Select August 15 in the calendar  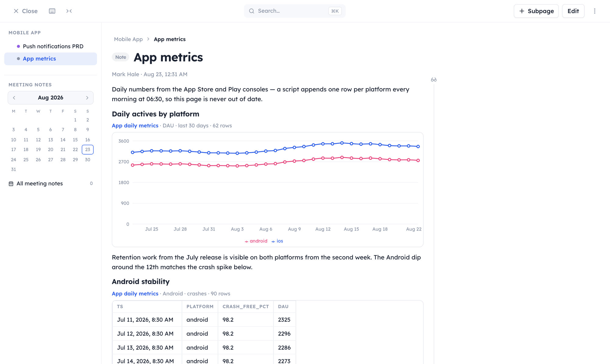pos(75,140)
